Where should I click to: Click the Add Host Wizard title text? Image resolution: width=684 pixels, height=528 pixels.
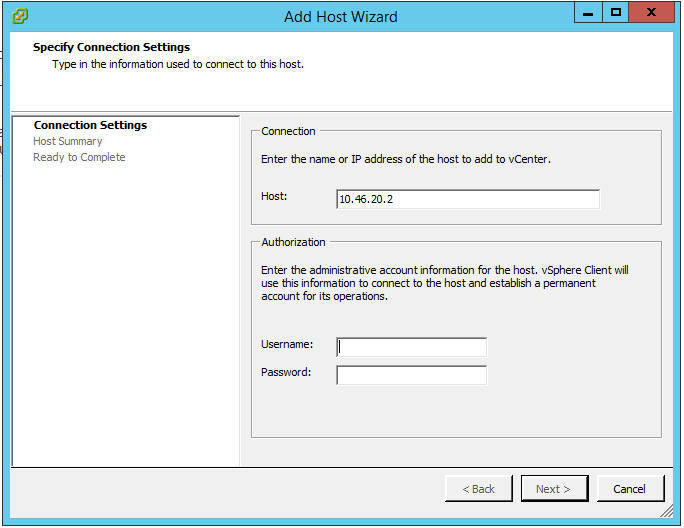[x=341, y=17]
